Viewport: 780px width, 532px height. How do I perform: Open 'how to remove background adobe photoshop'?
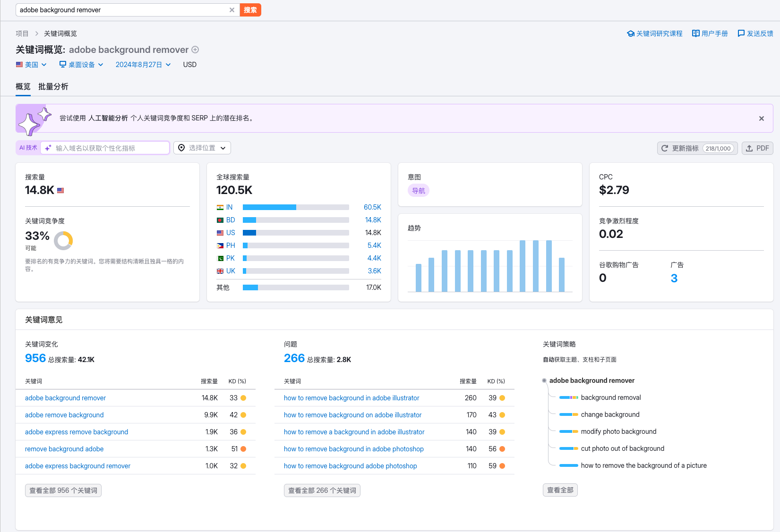click(350, 466)
